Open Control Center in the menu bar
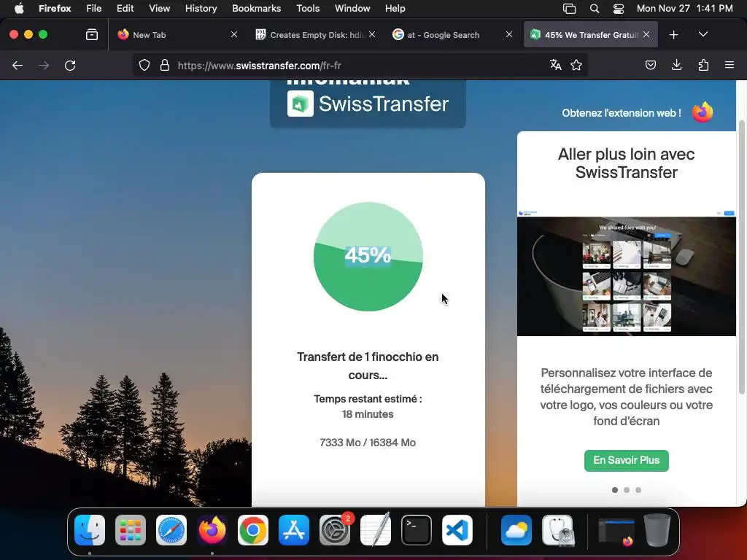Viewport: 747px width, 560px height. (619, 9)
